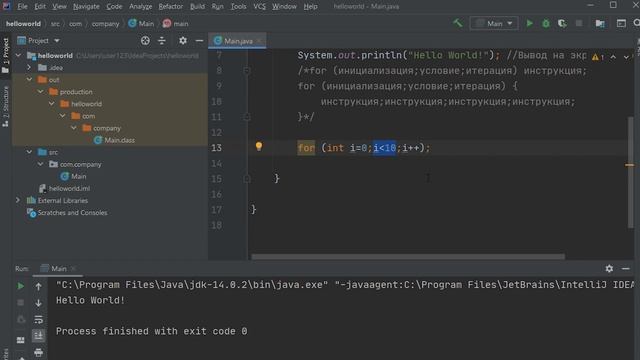
Task: Hide the Project panel with minus icon
Action: (199, 40)
